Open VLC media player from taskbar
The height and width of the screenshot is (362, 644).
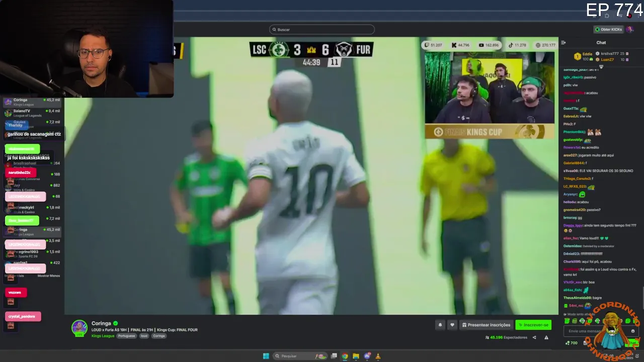click(378, 356)
